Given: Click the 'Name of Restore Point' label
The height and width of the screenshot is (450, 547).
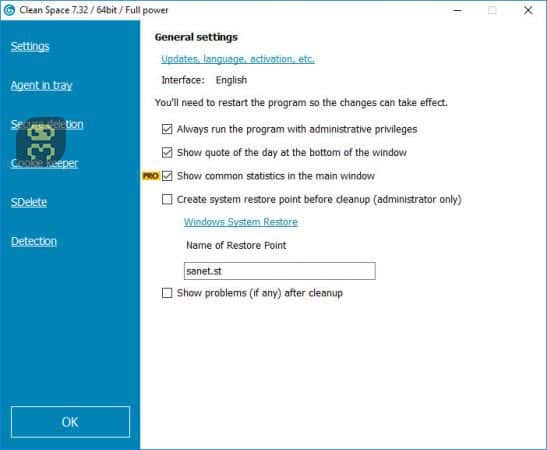Looking at the screenshot, I should (x=236, y=245).
